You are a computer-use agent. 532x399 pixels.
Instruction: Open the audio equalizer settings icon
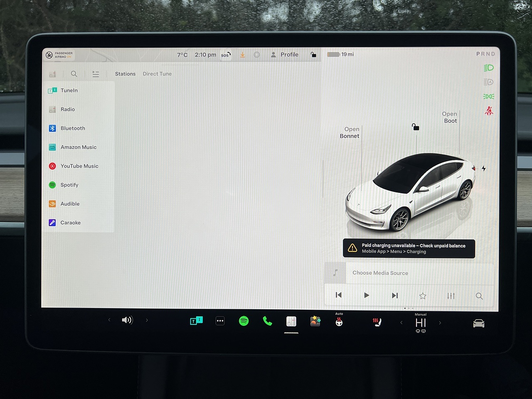pos(451,296)
